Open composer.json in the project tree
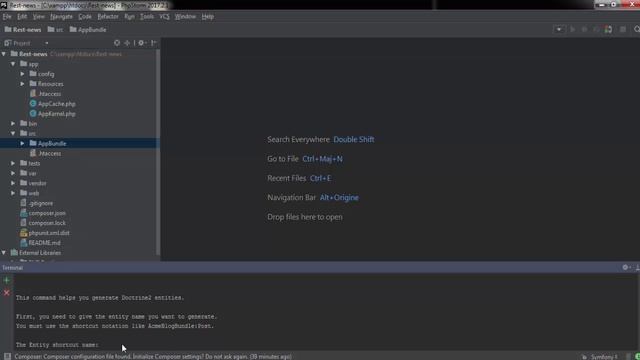The height and width of the screenshot is (360, 640). (x=47, y=213)
